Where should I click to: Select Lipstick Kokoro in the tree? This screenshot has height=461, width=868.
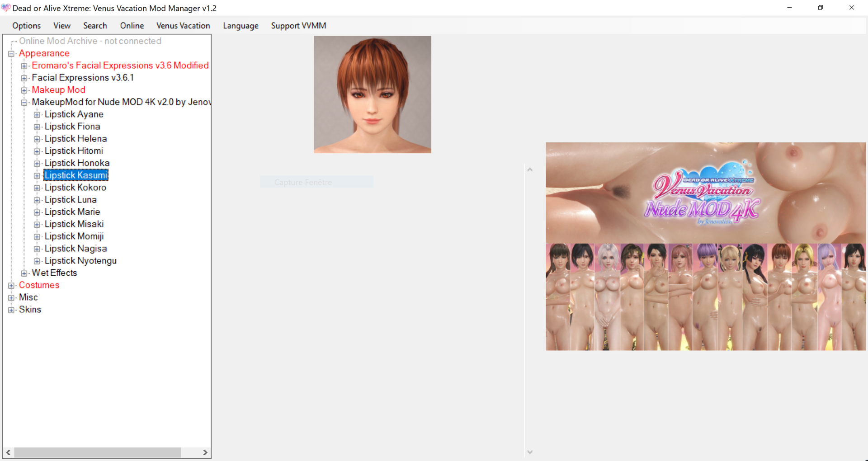click(75, 188)
